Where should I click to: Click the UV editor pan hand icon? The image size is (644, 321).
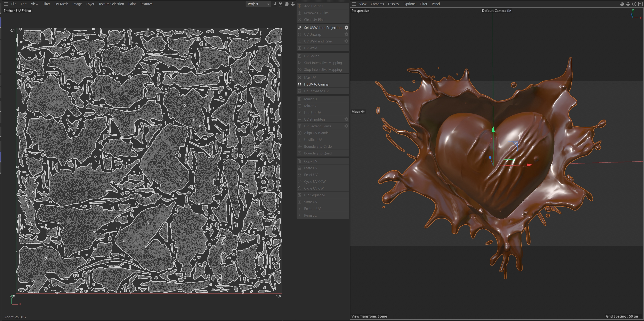coord(287,4)
